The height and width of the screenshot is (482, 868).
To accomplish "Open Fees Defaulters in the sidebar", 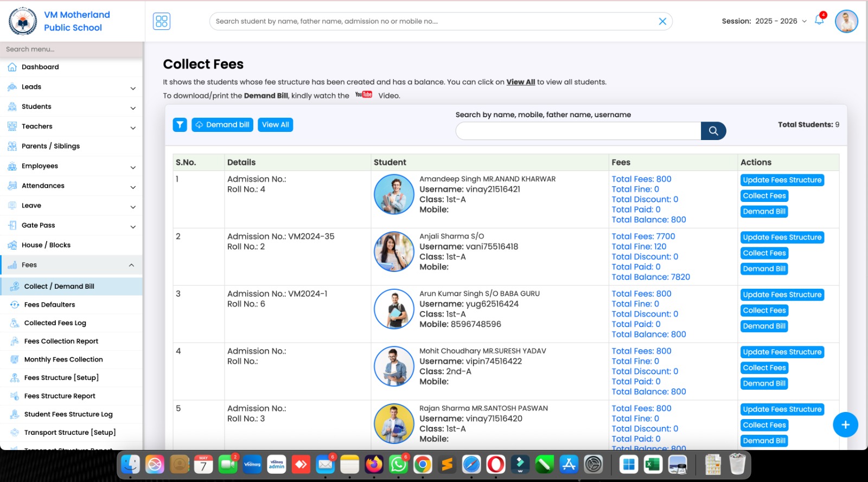I will coord(49,305).
